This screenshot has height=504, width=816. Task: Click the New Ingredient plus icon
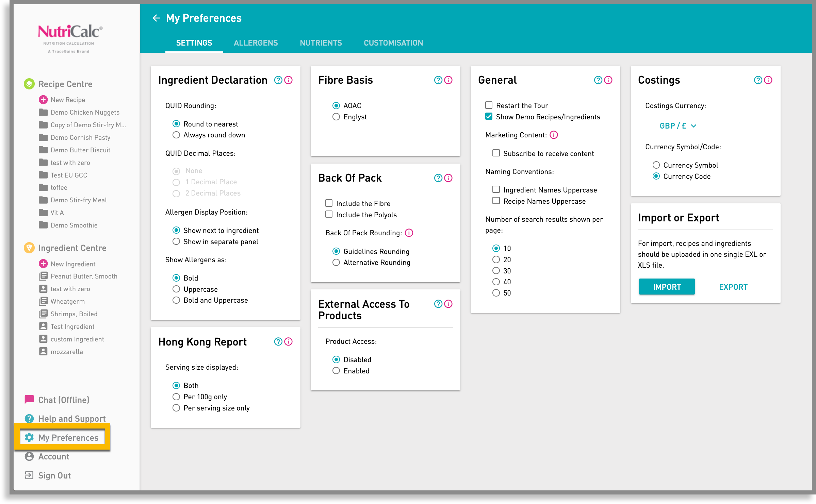[x=43, y=264]
